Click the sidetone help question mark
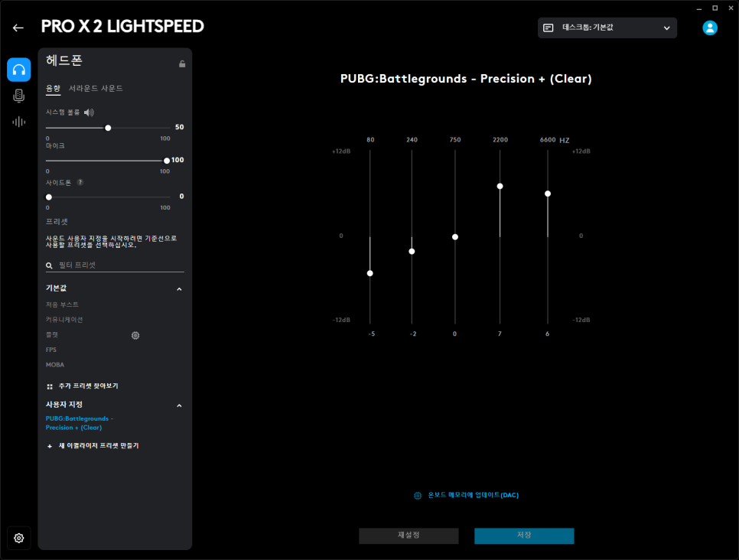 80,182
